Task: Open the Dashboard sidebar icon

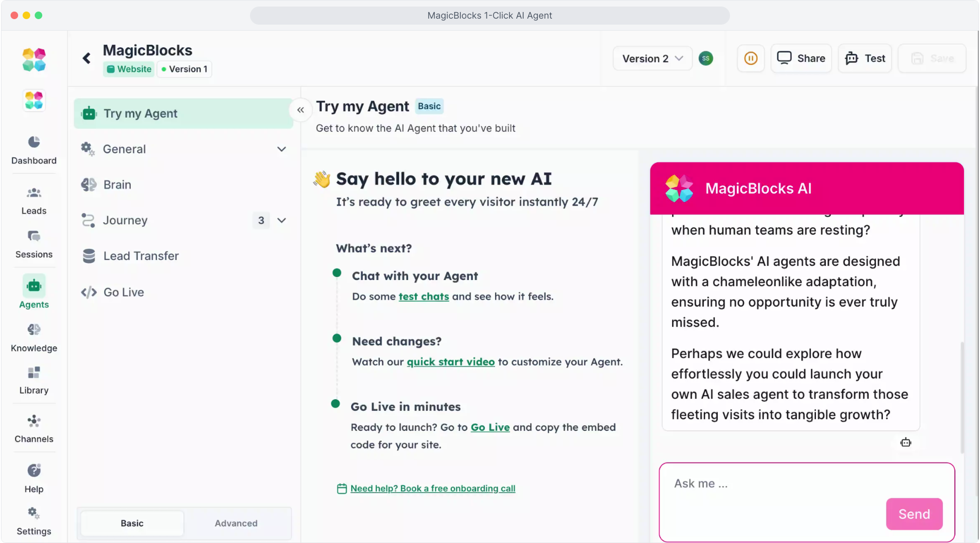Action: pos(34,143)
